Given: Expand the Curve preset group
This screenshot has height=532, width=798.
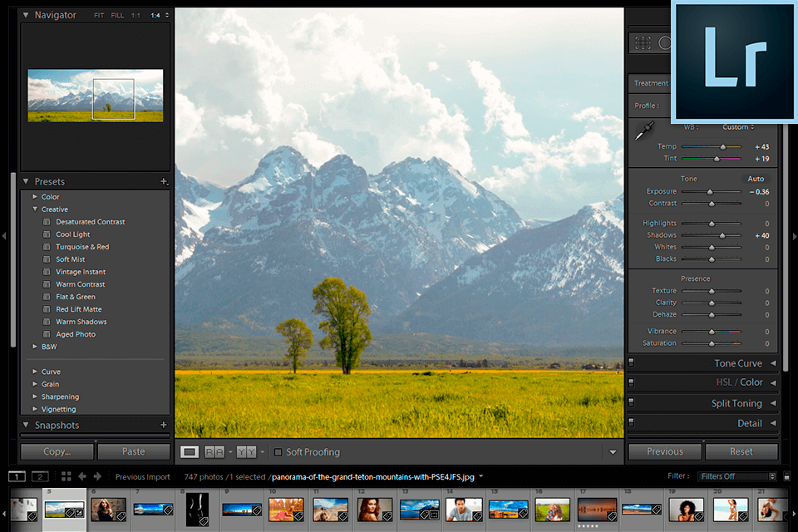Looking at the screenshot, I should (x=35, y=372).
